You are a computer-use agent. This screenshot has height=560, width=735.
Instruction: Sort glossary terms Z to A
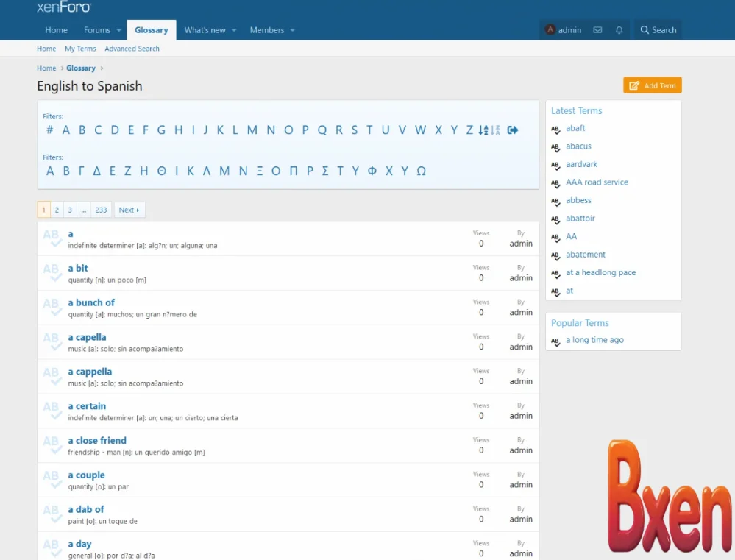[x=495, y=130]
